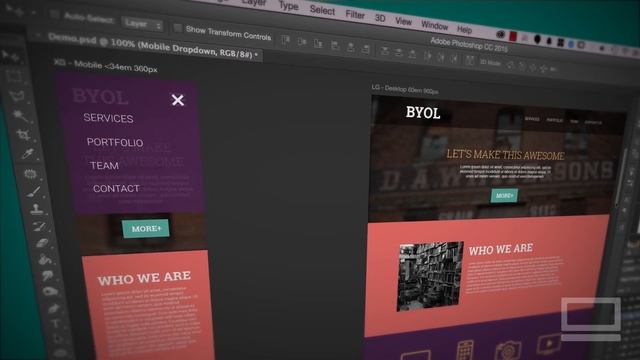Image resolution: width=640 pixels, height=360 pixels.
Task: Click Distribute Top Edges icon
Action: (x=384, y=51)
